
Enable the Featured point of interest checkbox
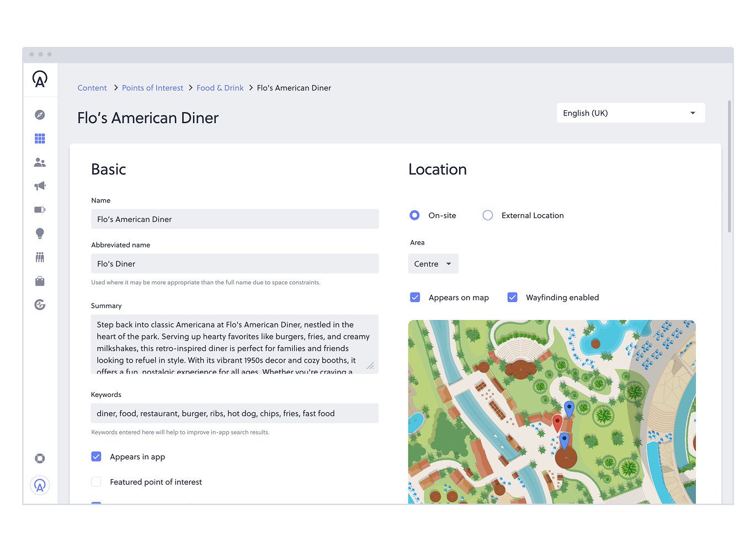coord(96,481)
